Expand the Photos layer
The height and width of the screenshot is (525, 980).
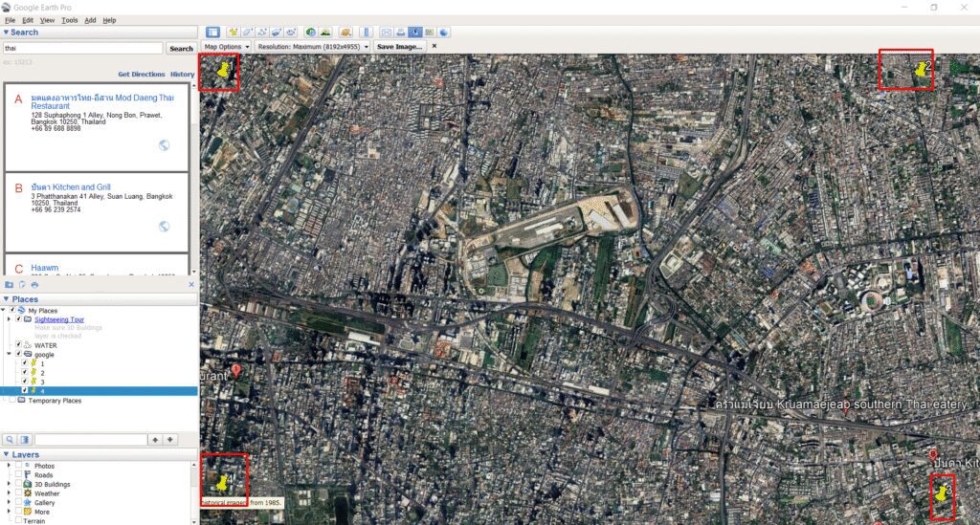[9, 466]
